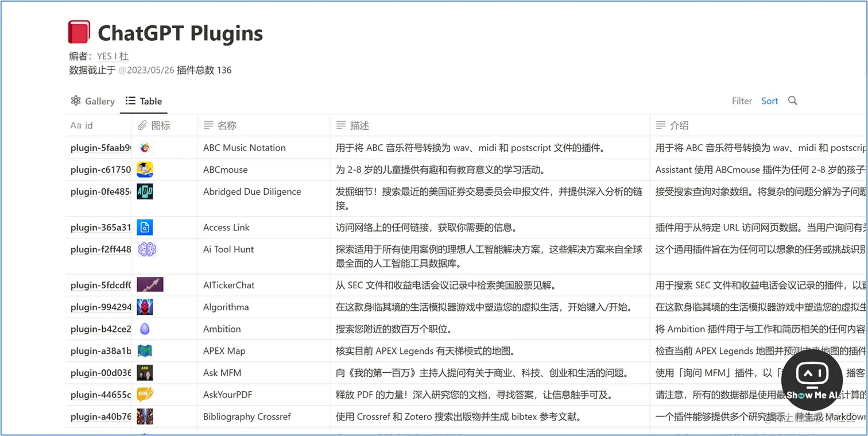This screenshot has width=868, height=436.
Task: Open the ABC Music Notation name cell
Action: 263,148
